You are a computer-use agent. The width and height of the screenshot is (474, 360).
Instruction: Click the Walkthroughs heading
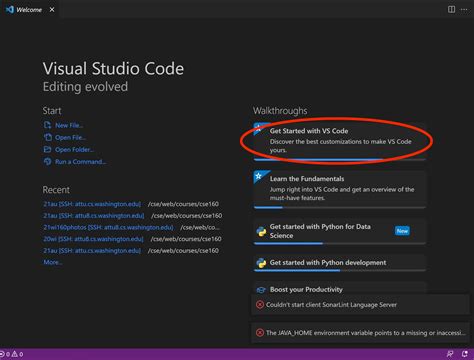pos(280,111)
